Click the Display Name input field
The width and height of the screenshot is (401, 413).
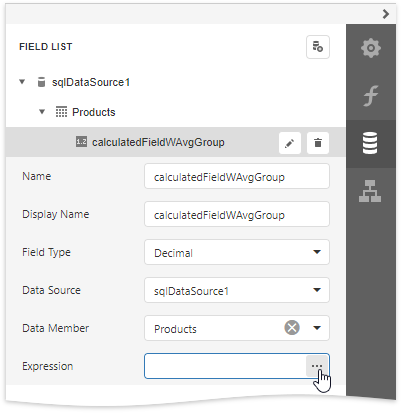(x=237, y=214)
